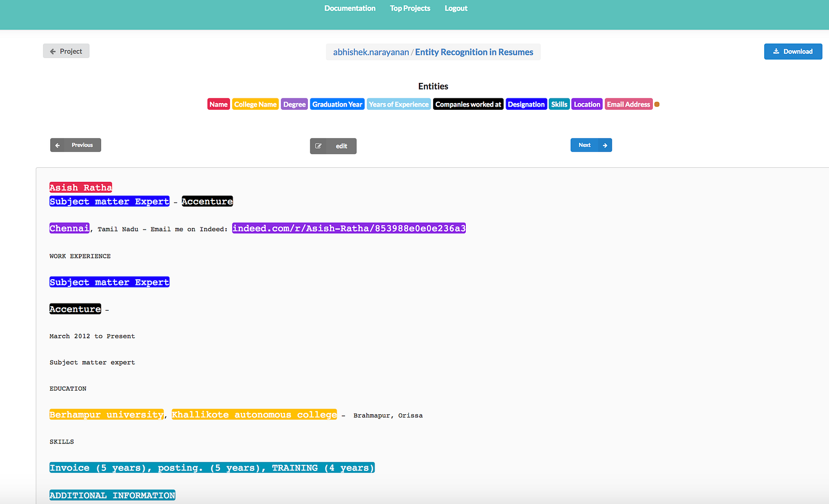Click the SKILLS section heading
829x504 pixels.
[x=62, y=442]
